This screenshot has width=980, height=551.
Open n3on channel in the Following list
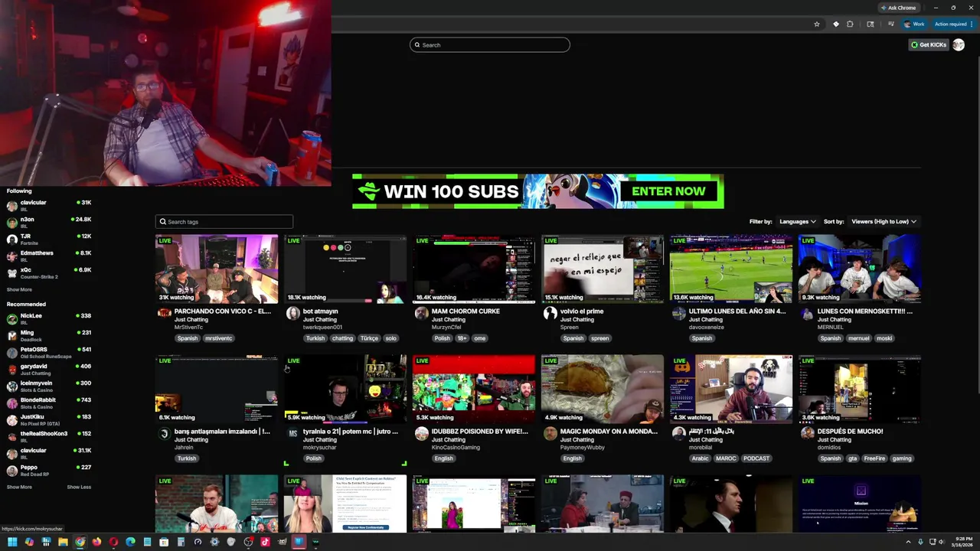(x=49, y=222)
